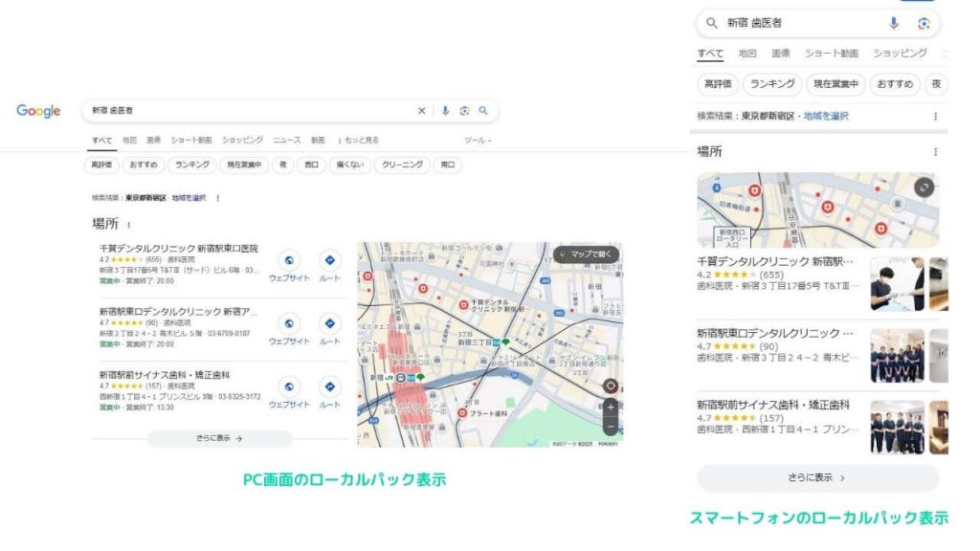The image size is (980, 551).
Task: Submit the search with the PC magnifier icon
Action: pos(483,111)
